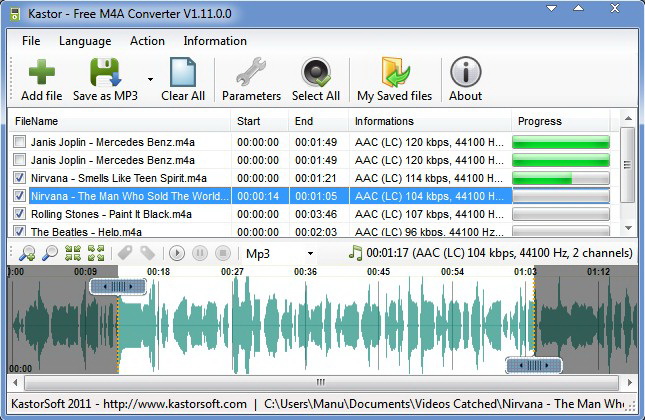Image resolution: width=645 pixels, height=420 pixels.
Task: Click the title bar up-arrow button
Action: pyautogui.click(x=578, y=8)
